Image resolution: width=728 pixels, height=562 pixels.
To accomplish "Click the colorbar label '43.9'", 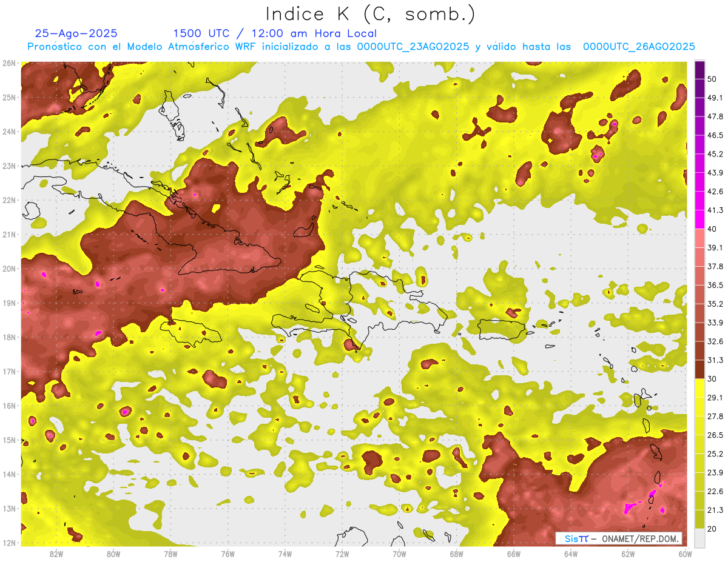I will (715, 173).
